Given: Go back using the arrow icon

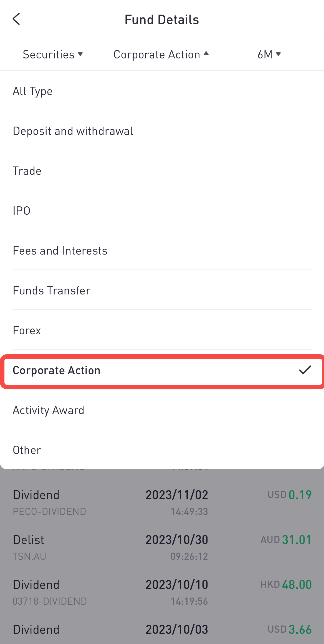Looking at the screenshot, I should point(16,19).
